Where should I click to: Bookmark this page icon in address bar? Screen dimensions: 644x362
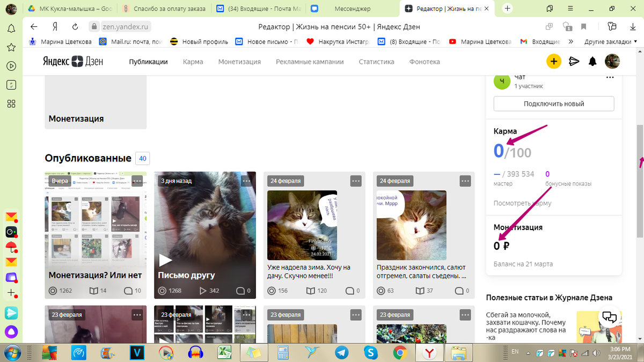coord(583,27)
